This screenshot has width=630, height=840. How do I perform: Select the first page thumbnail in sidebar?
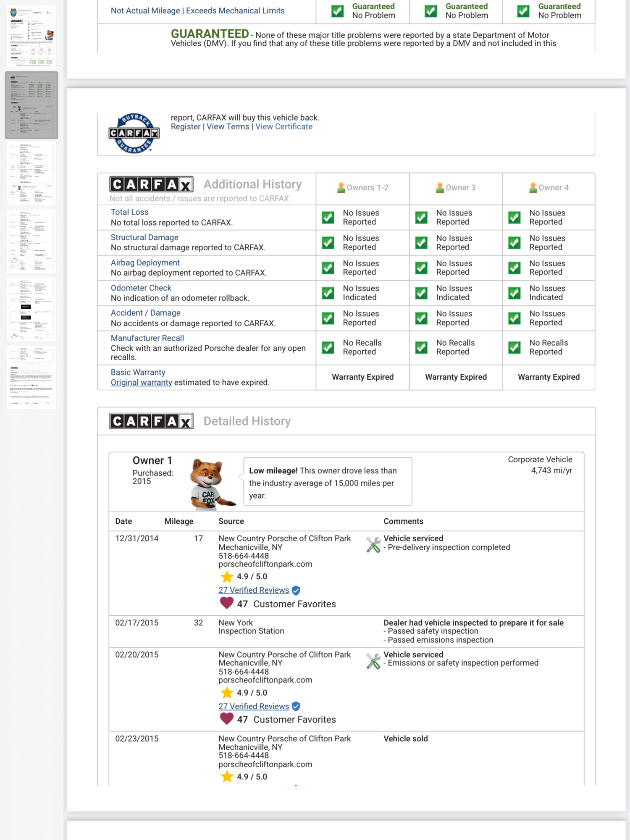click(x=31, y=37)
